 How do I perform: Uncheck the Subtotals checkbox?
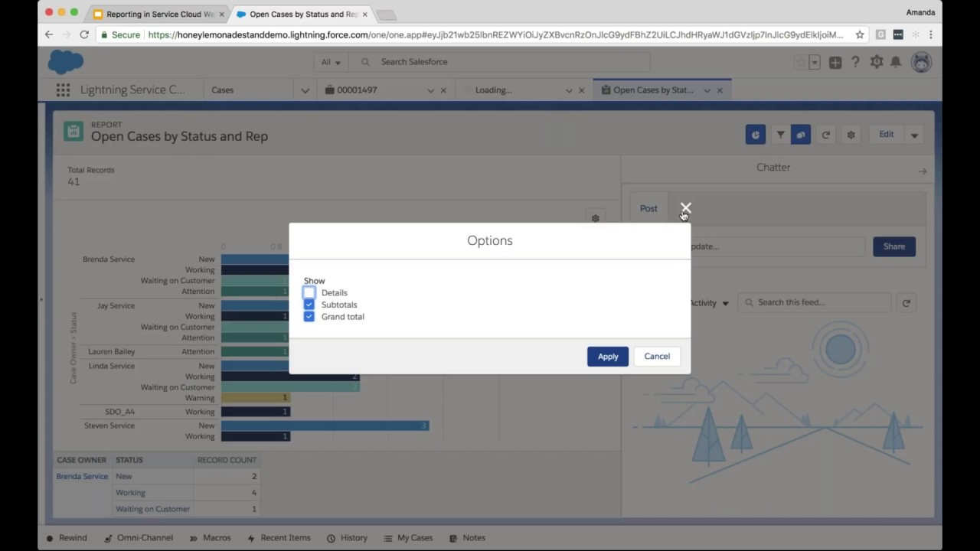click(x=309, y=305)
